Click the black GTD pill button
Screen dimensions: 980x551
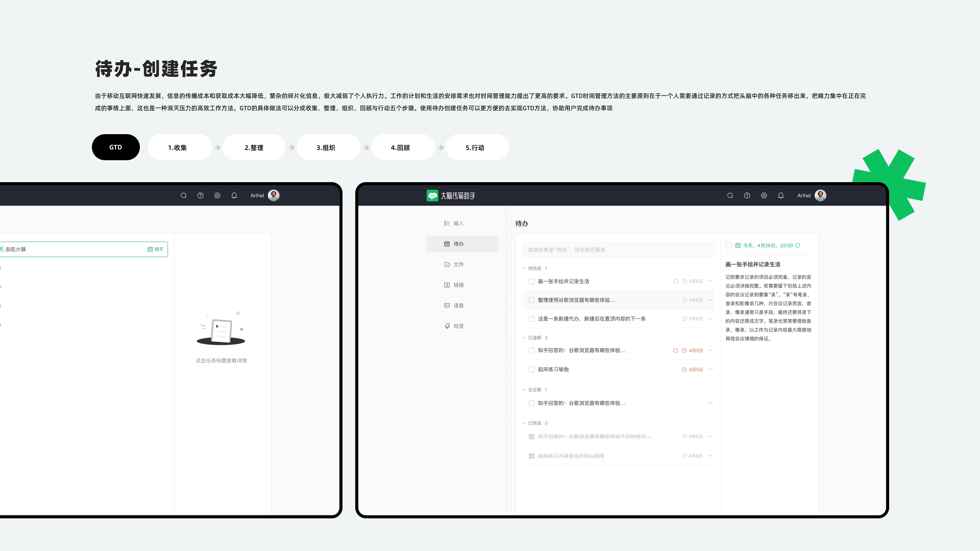[116, 147]
